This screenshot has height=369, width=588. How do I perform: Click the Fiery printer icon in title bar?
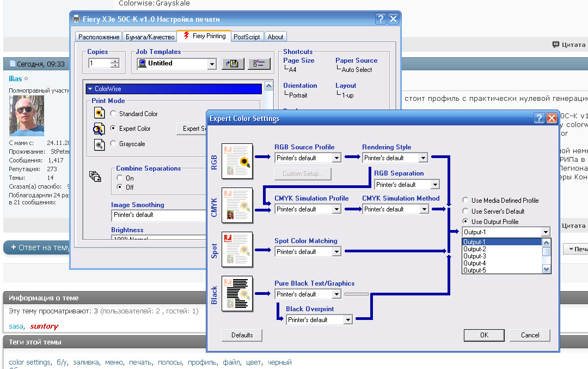click(x=76, y=19)
